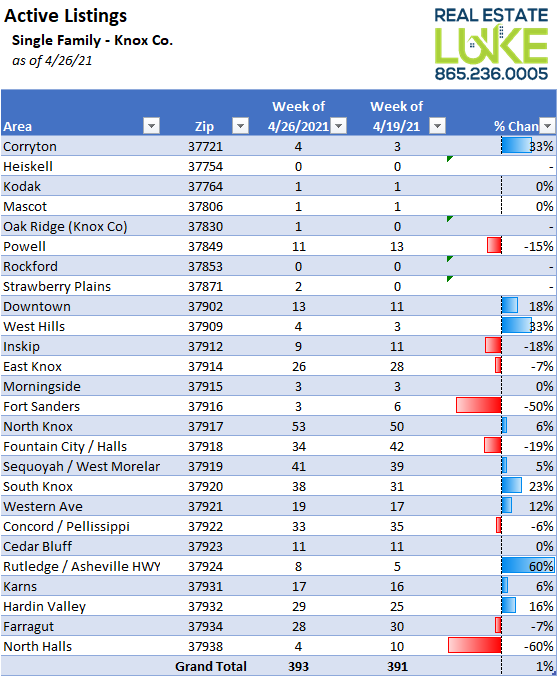Select the Karns area cell

82,586
